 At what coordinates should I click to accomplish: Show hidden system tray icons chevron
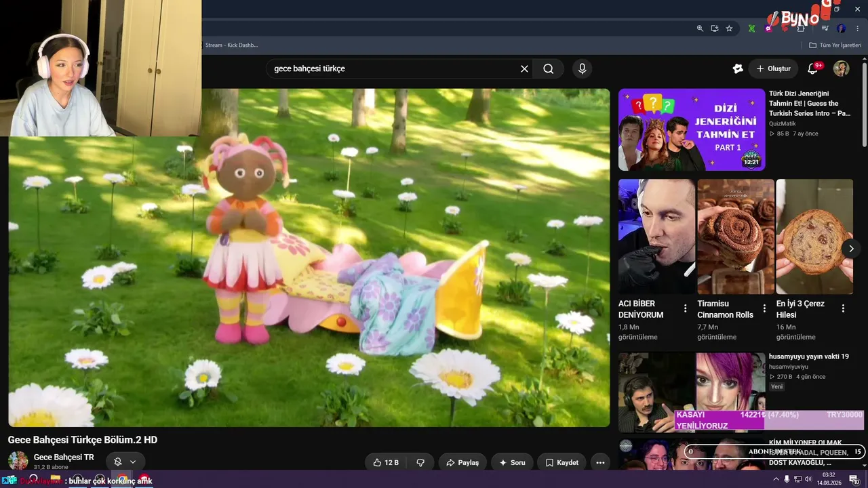(x=776, y=479)
